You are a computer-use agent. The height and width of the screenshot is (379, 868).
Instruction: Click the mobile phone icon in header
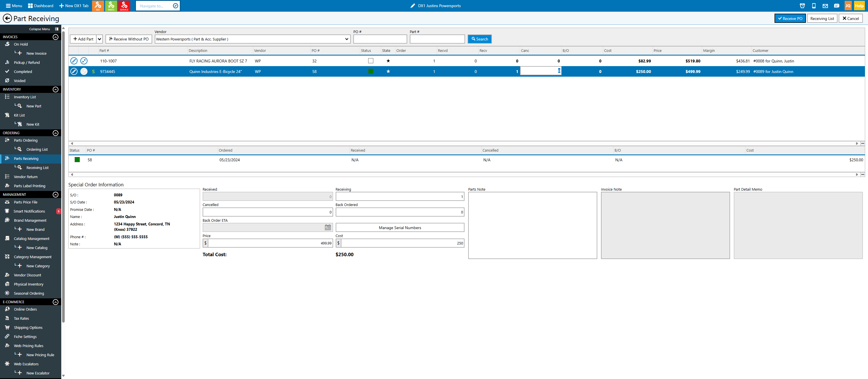(x=814, y=6)
